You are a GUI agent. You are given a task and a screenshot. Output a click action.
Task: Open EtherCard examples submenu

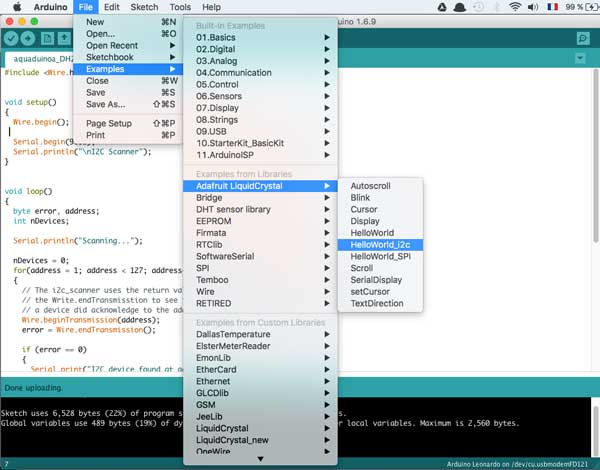coord(260,369)
